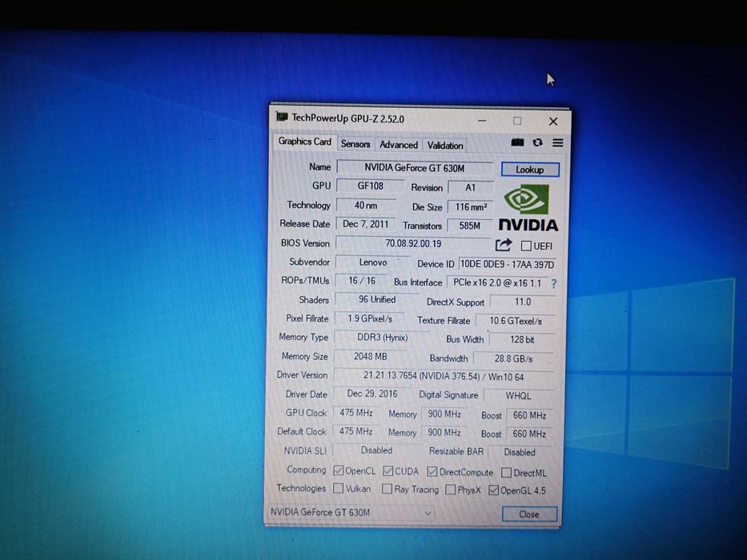The width and height of the screenshot is (747, 560).
Task: Click the DirectX Support value 11.0
Action: [x=523, y=302]
